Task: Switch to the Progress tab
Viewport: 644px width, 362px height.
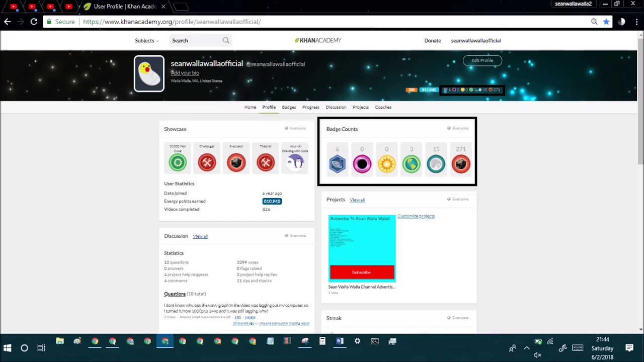Action: (311, 107)
